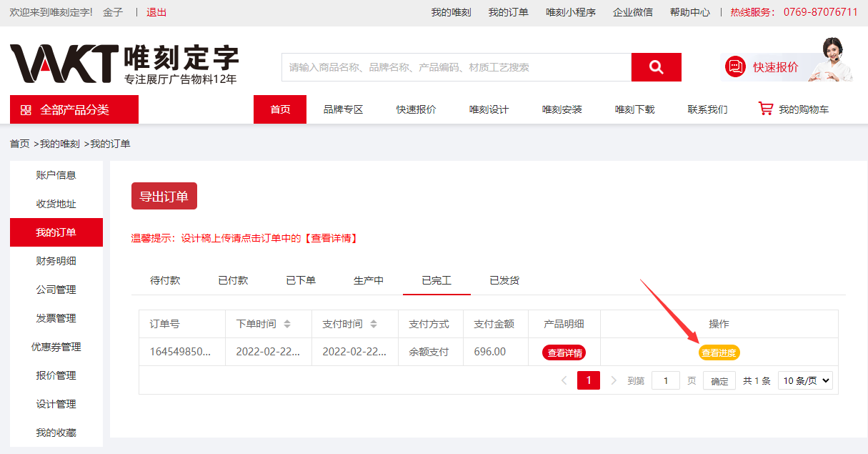Click the 订单号 column header
This screenshot has width=868, height=454.
[x=182, y=324]
